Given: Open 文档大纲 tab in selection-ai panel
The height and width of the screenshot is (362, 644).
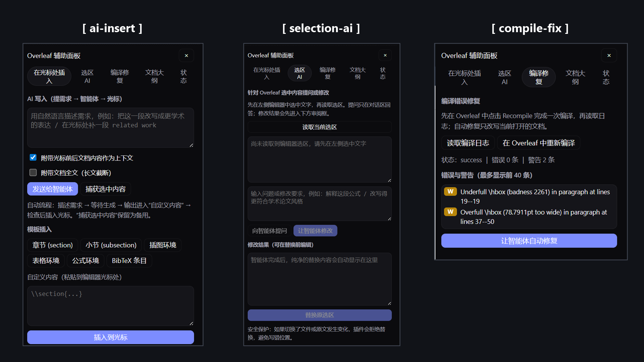Looking at the screenshot, I should tap(358, 73).
